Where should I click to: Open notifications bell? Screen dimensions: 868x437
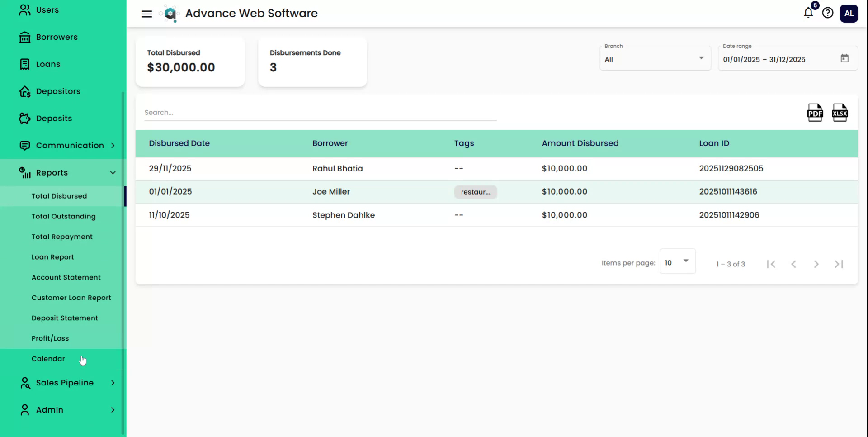[807, 13]
